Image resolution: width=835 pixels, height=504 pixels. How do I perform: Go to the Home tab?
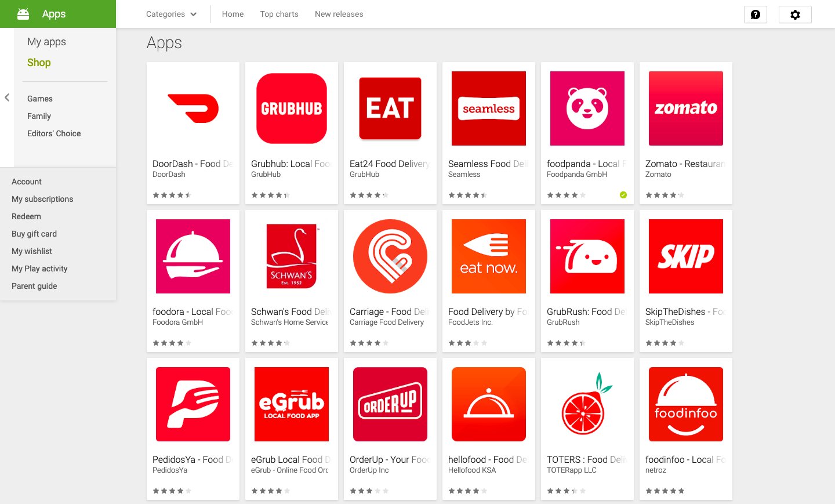coord(233,14)
